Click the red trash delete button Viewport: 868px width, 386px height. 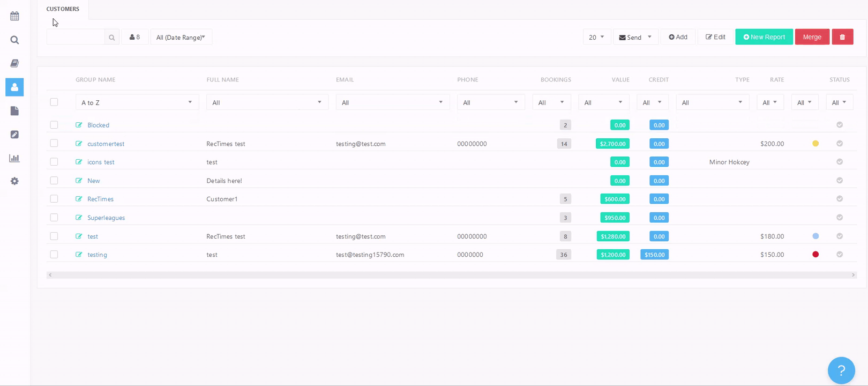click(x=842, y=37)
